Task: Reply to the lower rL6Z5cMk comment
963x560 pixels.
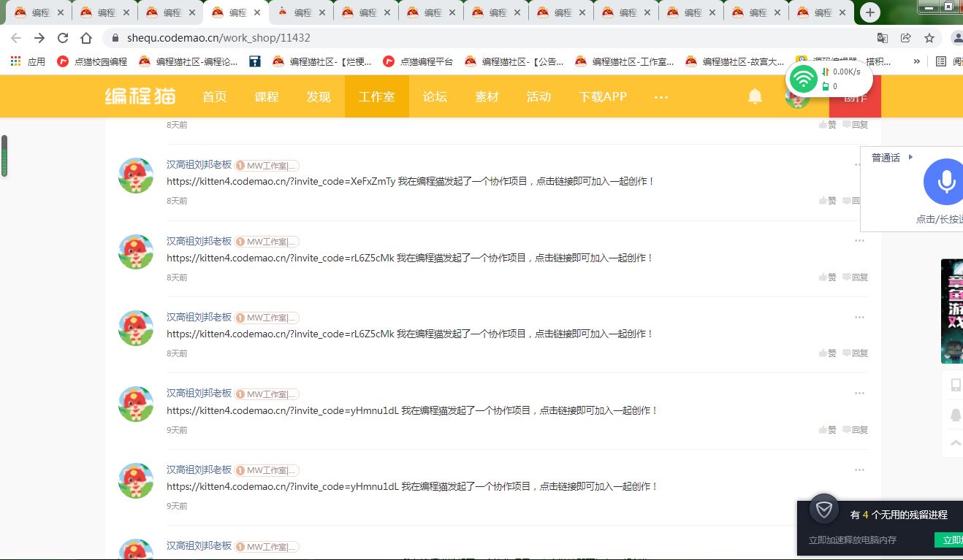Action: pyautogui.click(x=856, y=353)
